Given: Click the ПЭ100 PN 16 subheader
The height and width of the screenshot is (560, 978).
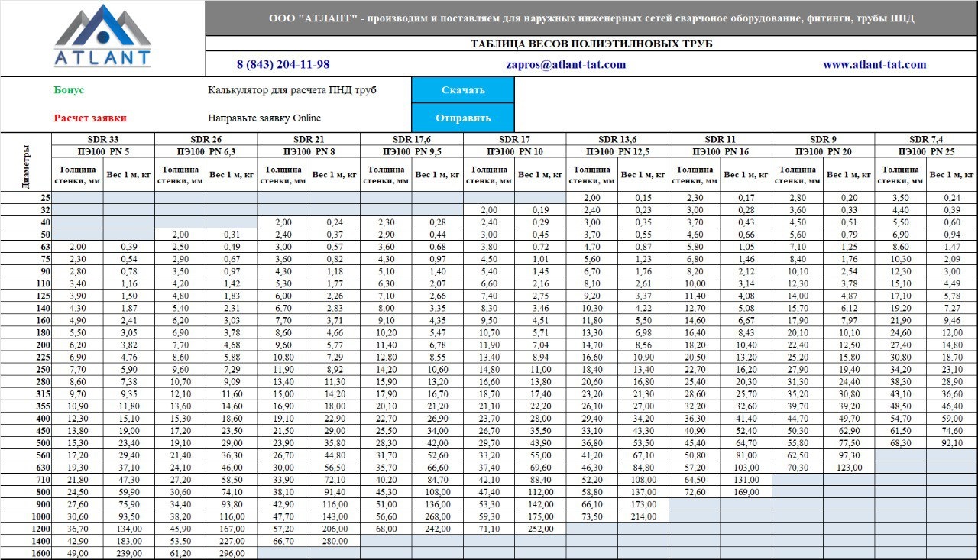Looking at the screenshot, I should 721,151.
